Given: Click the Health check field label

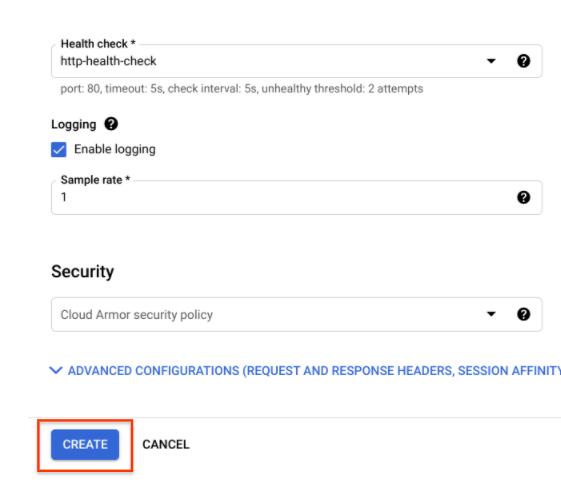Looking at the screenshot, I should [98, 44].
